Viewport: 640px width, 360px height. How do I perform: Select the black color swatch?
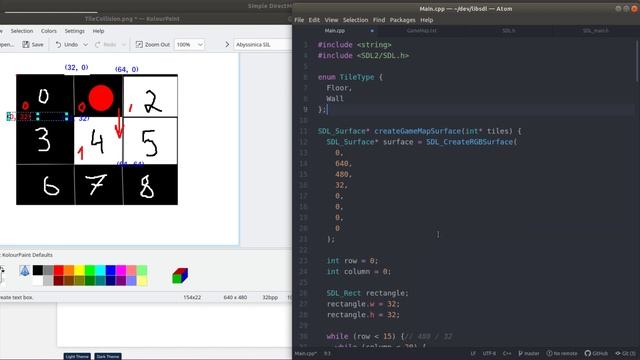(38, 270)
